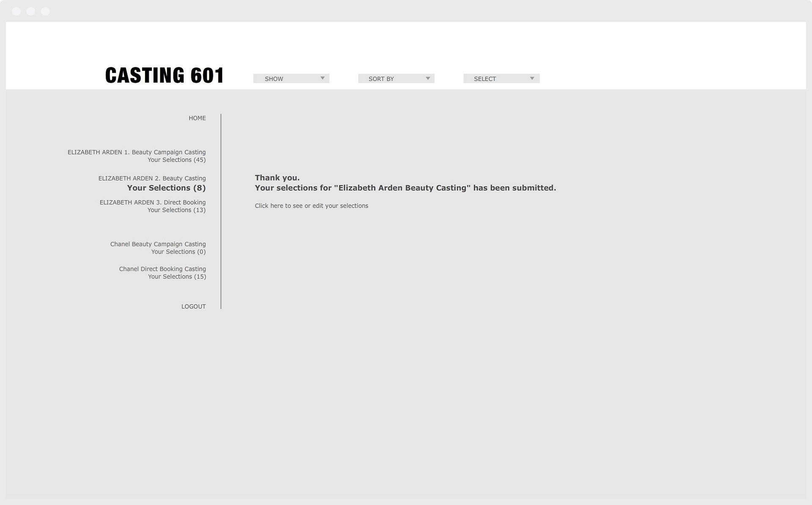Screen dimensions: 812x505
Task: Open Elizabeth Arden 1. Beauty Campaign Casting
Action: coord(137,152)
